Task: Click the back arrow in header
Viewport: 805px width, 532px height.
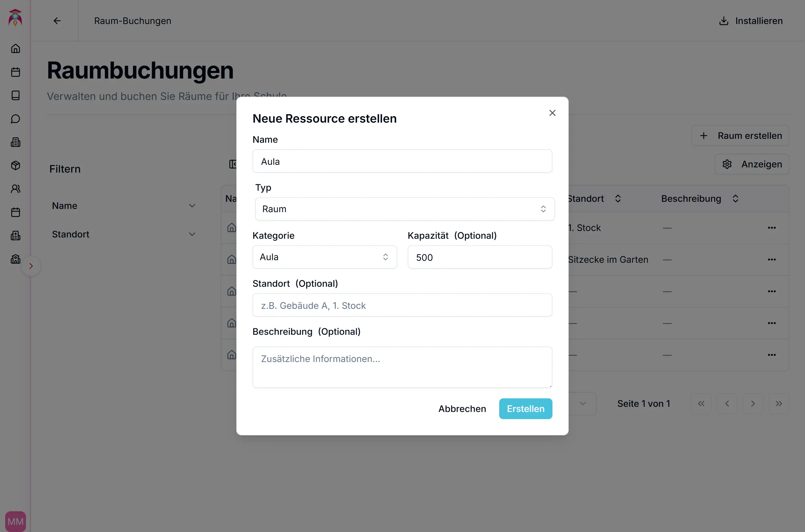Action: pyautogui.click(x=57, y=21)
